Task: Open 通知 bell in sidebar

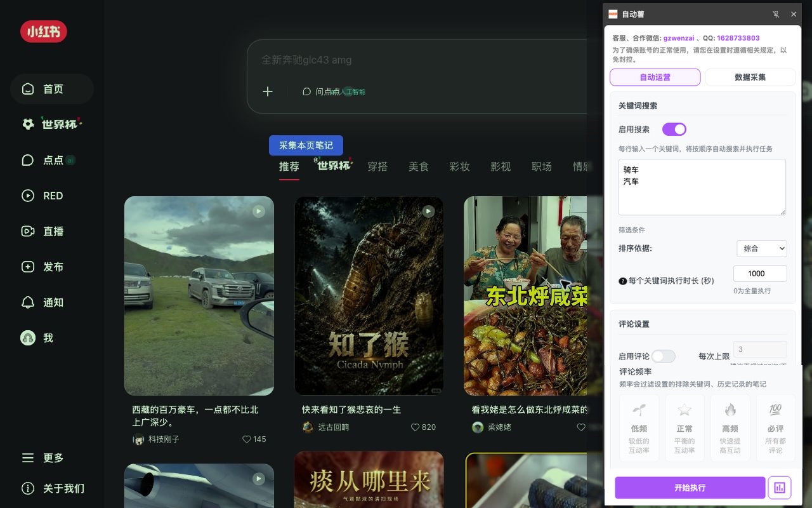Action: click(52, 302)
